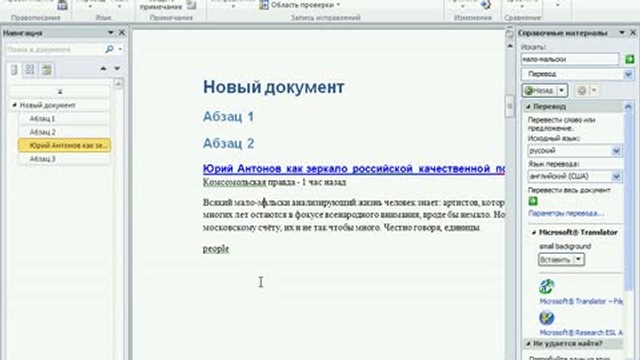Viewport: 640px width, 360px height.
Task: Close the 'Справочные материалы' pane
Action: 633,33
